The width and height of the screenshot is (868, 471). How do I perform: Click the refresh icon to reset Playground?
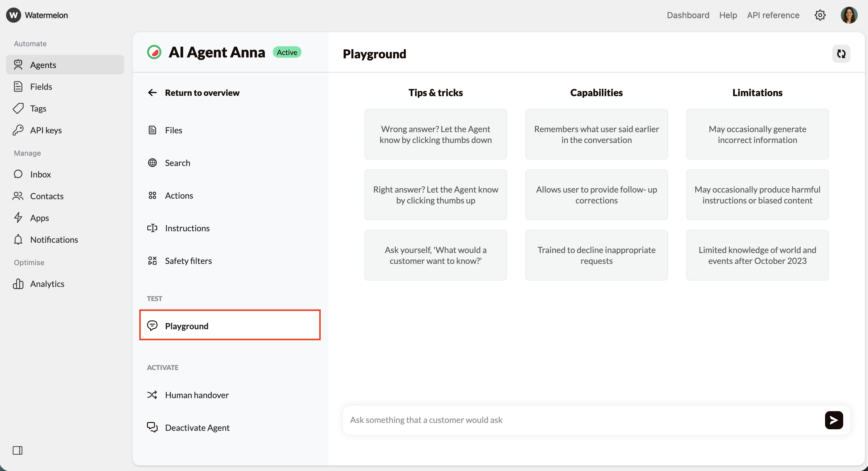click(x=841, y=54)
